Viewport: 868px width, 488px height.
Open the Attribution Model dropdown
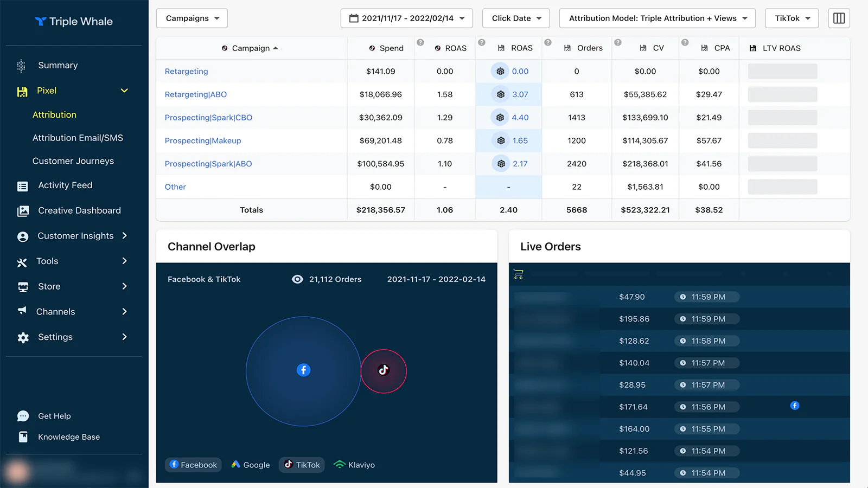(657, 18)
